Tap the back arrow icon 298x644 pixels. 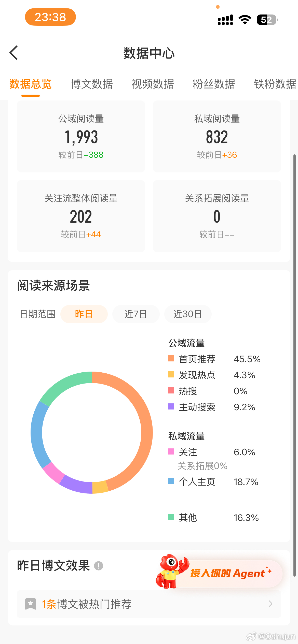click(x=13, y=53)
